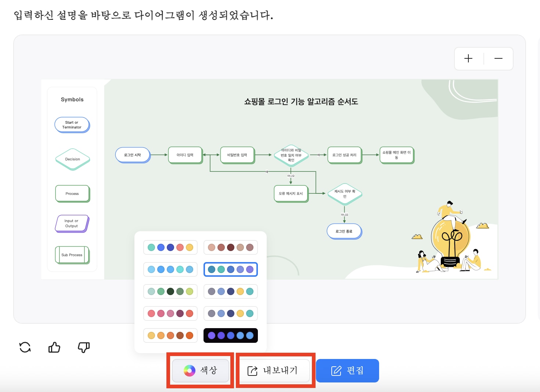This screenshot has width=540, height=392.
Task: Select the Sub Process symbol in legend
Action: (72, 255)
